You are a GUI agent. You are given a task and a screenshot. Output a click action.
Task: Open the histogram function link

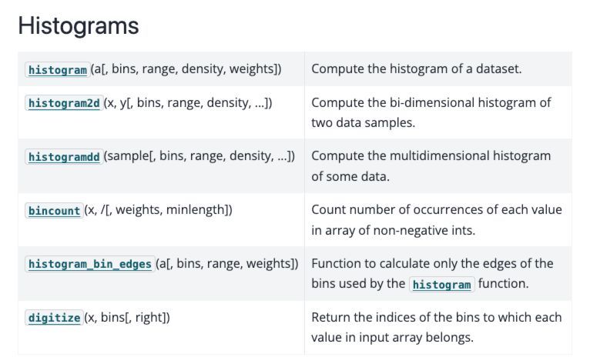[58, 70]
